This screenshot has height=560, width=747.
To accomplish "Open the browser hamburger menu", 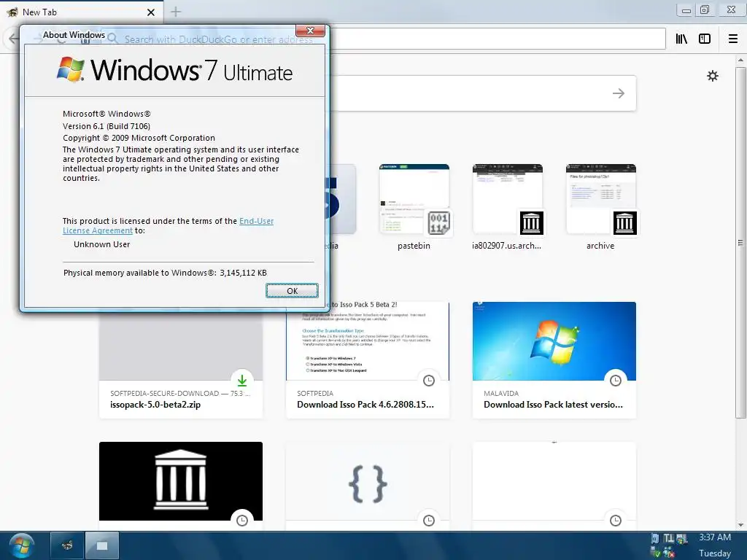I will [x=733, y=39].
